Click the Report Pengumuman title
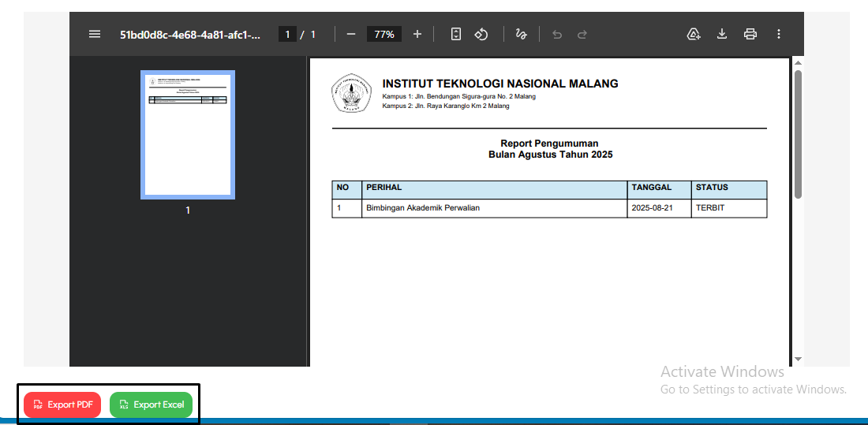The height and width of the screenshot is (425, 868). 549,144
